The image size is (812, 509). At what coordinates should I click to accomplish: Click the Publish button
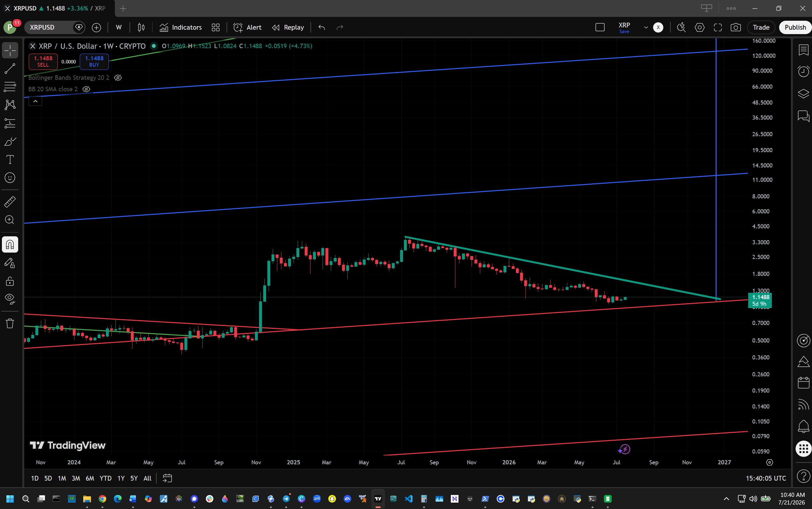[x=795, y=27]
